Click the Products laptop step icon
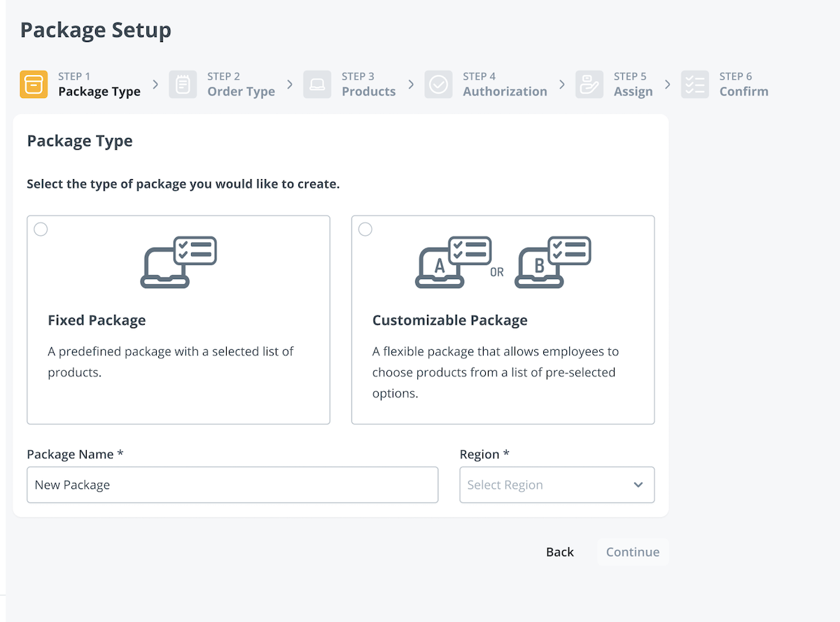Viewport: 840px width, 622px height. point(317,85)
